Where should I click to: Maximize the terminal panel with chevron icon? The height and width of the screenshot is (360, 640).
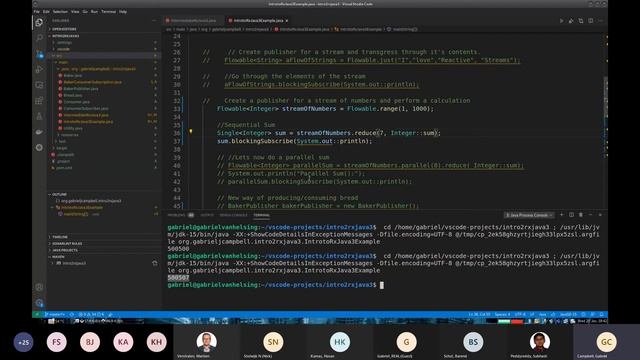tap(591, 215)
